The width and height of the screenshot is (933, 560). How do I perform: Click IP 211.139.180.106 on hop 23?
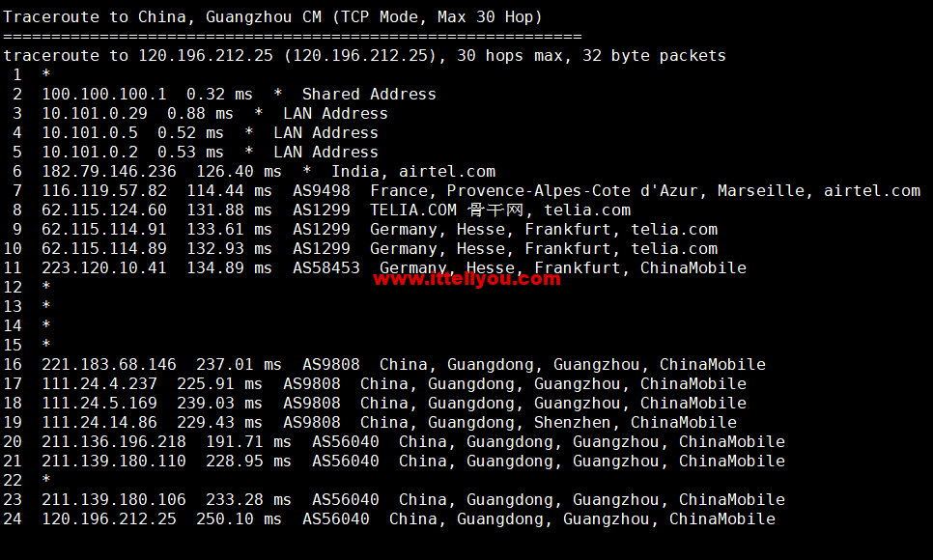coord(114,500)
